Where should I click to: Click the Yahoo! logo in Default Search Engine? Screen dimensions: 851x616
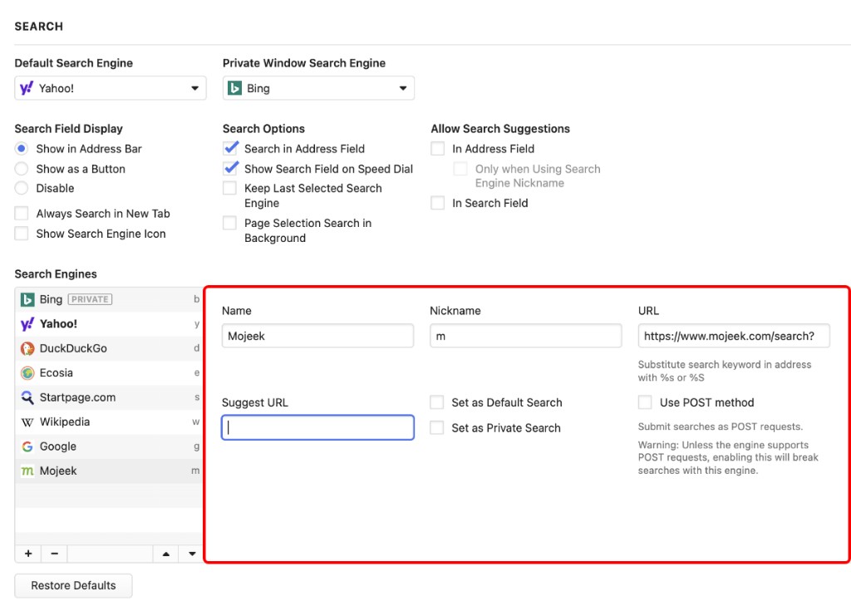[27, 88]
